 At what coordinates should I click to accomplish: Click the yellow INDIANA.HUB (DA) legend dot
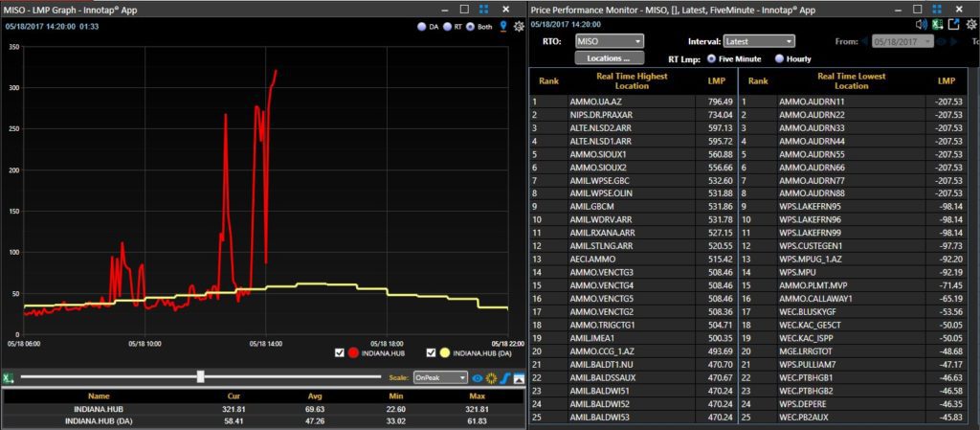pyautogui.click(x=445, y=353)
